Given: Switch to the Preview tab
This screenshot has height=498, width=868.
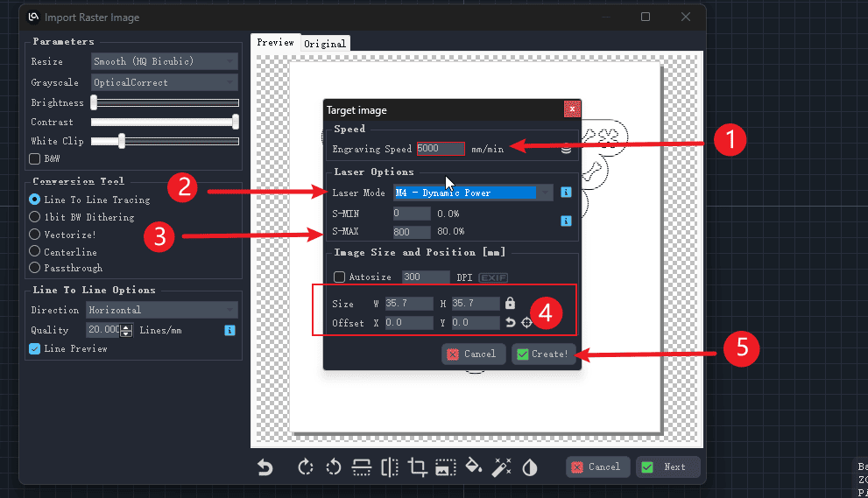Looking at the screenshot, I should pyautogui.click(x=275, y=43).
